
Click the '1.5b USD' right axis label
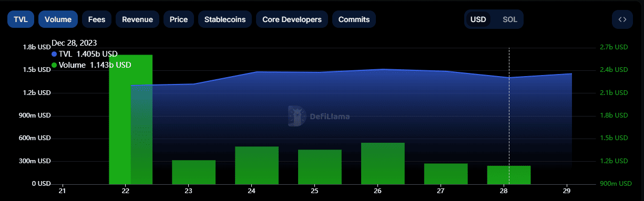(x=614, y=138)
